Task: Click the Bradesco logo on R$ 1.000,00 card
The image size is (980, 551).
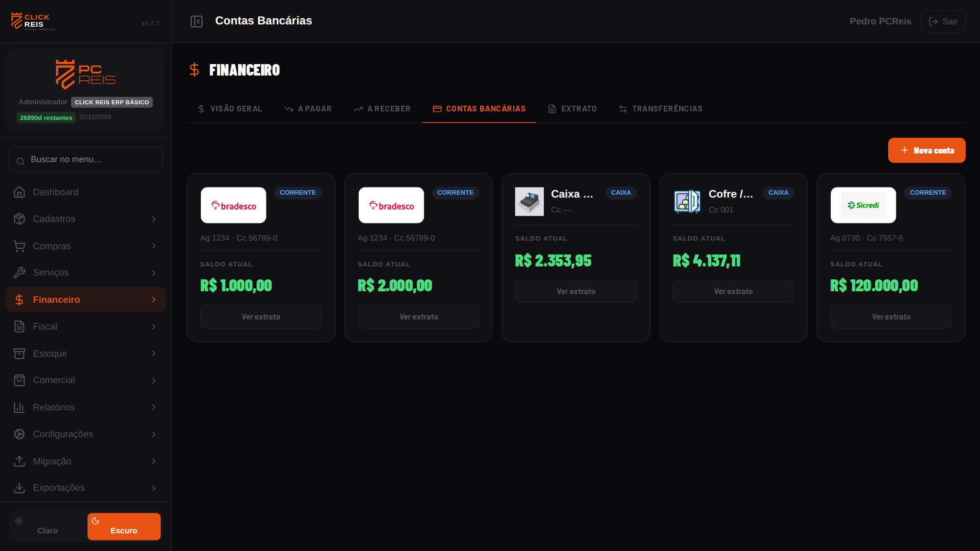Action: pos(233,205)
